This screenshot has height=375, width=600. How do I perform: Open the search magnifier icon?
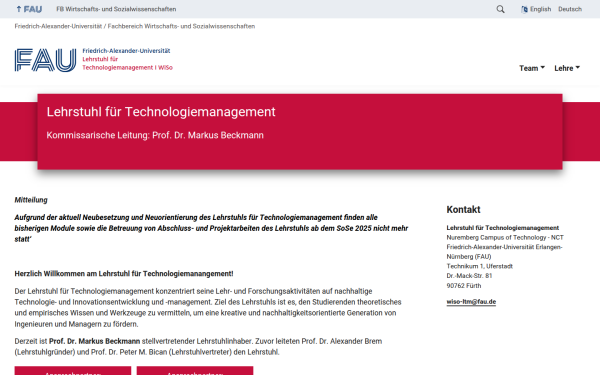[500, 9]
